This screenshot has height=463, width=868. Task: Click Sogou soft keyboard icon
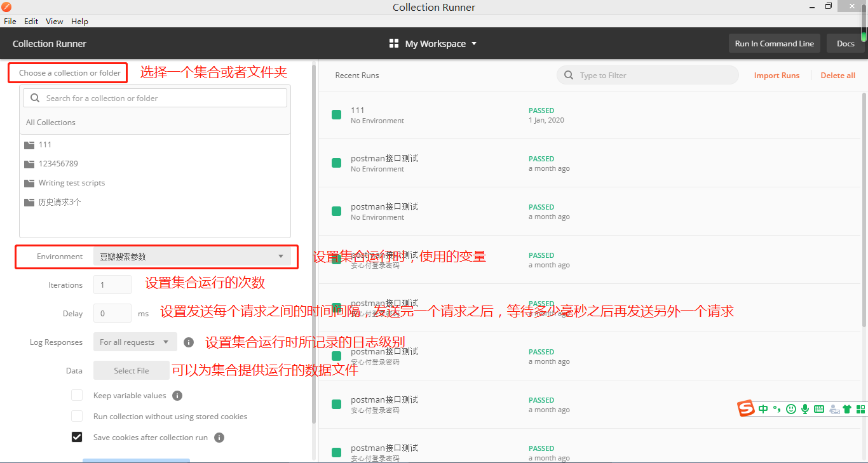819,409
